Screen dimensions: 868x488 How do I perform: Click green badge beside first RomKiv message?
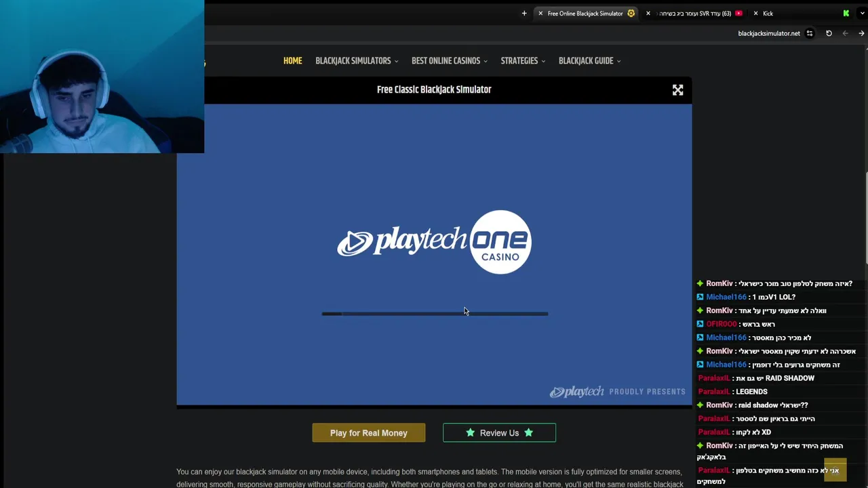[x=700, y=283]
